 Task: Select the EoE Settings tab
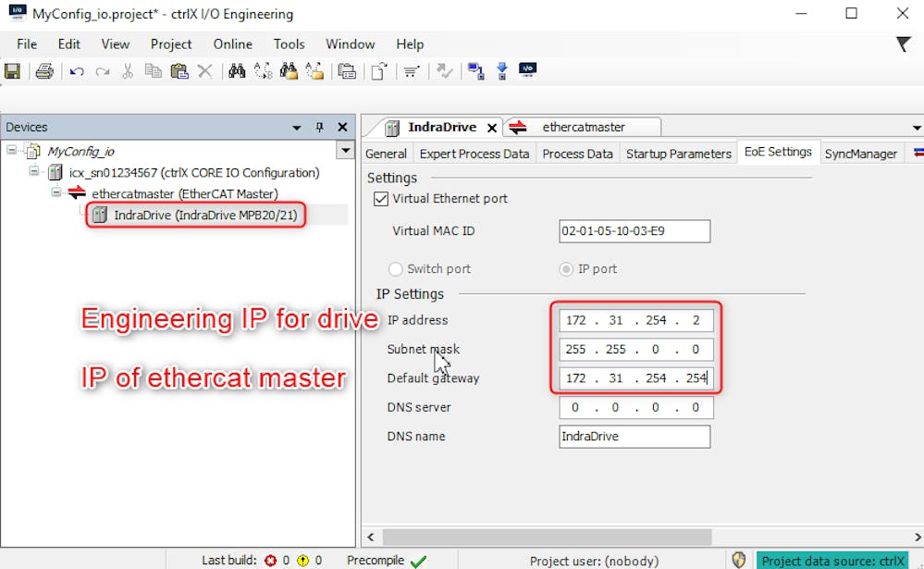click(x=778, y=152)
